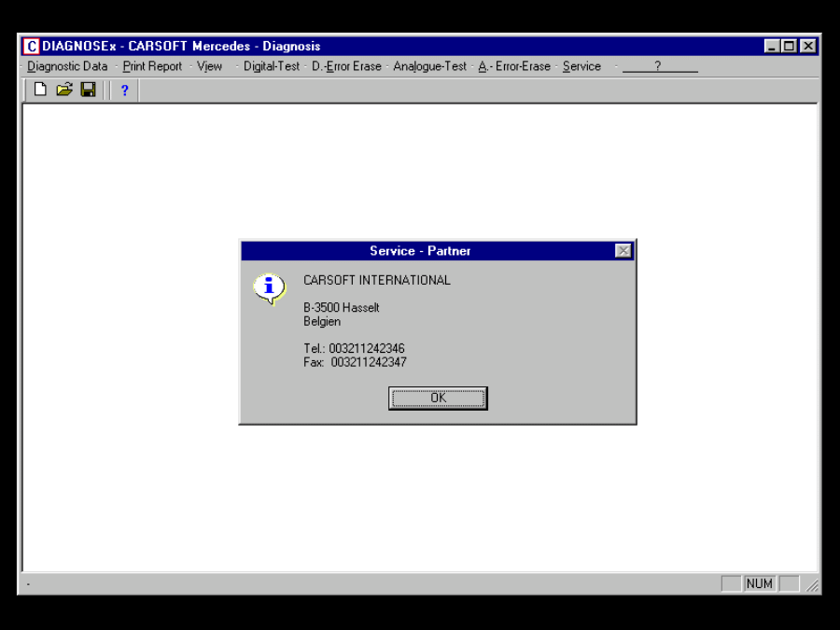Select the New document toolbar icon
The image size is (840, 630).
tap(40, 90)
